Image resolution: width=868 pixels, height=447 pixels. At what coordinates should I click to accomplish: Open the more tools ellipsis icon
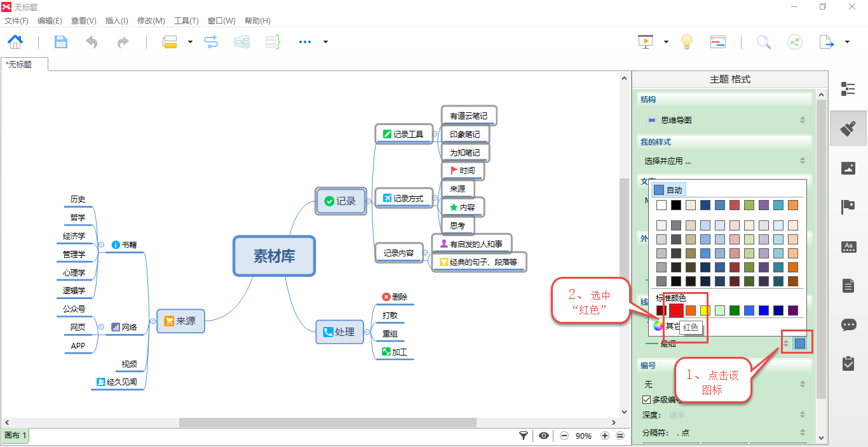point(305,42)
